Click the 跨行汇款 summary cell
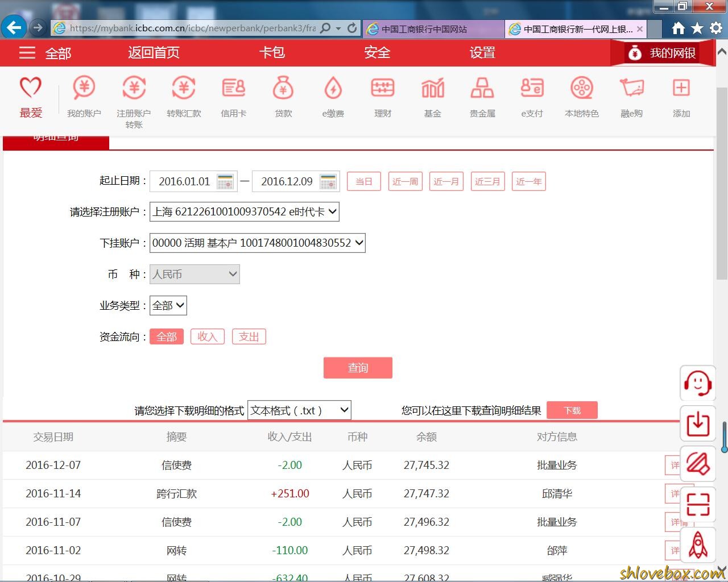Viewport: 728px width, 582px height. (x=176, y=493)
